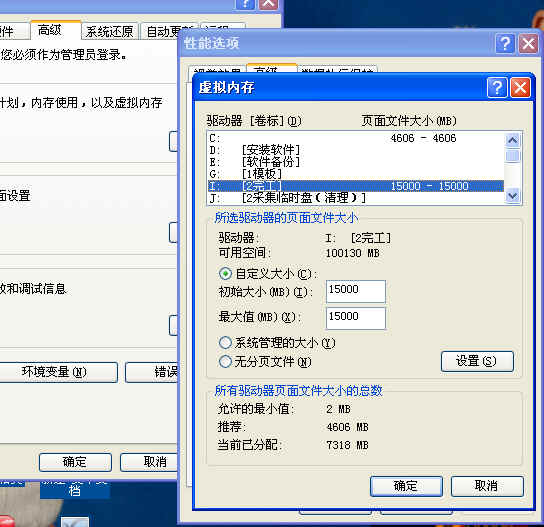
Task: Select drive J: 采集临时盘 in list
Action: coord(356,198)
